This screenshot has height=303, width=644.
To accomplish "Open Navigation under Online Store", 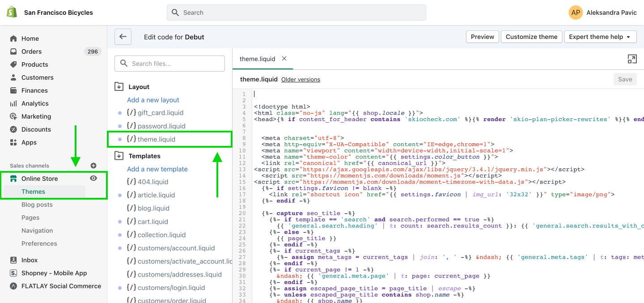I will pyautogui.click(x=37, y=230).
